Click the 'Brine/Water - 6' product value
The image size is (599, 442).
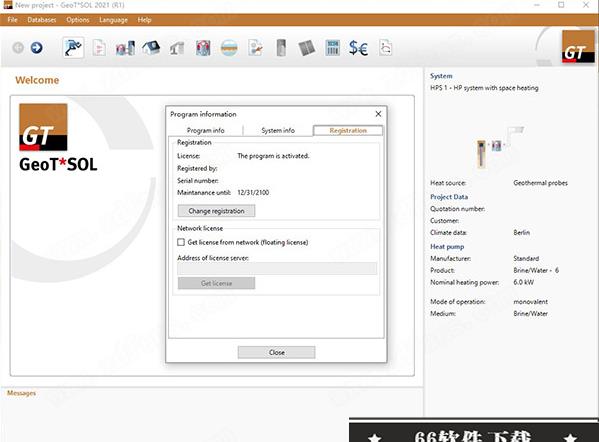click(x=536, y=270)
